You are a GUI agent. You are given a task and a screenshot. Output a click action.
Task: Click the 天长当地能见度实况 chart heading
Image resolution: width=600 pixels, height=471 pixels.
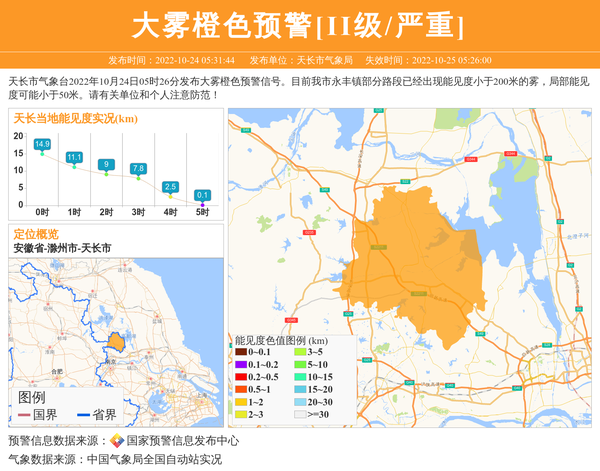(75, 118)
